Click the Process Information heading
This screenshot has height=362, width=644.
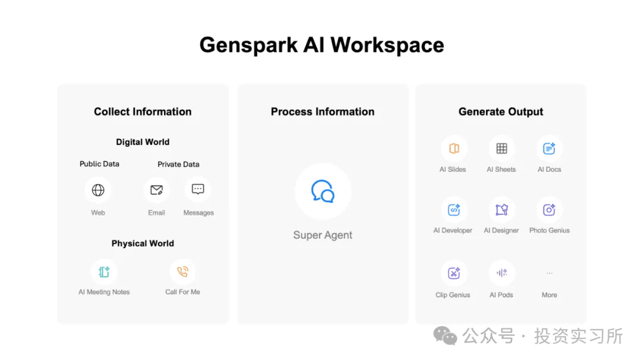click(x=323, y=112)
